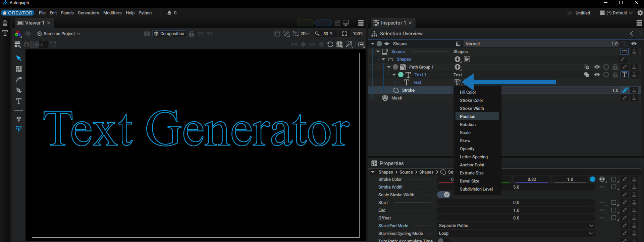Open Start/End Cycling Mode Loop dropdown
This screenshot has height=242, width=644.
pyautogui.click(x=516, y=233)
